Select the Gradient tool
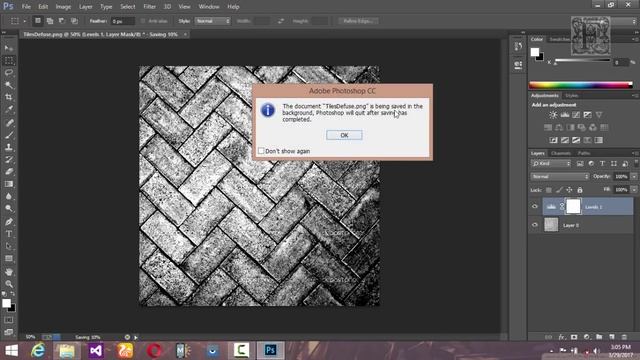The width and height of the screenshot is (640, 360). point(9,184)
